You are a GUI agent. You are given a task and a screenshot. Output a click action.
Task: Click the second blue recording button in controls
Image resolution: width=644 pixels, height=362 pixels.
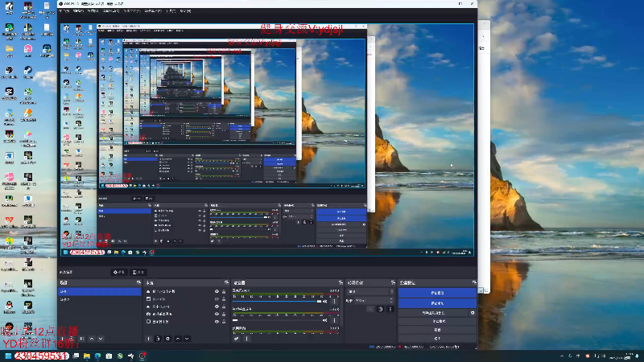pyautogui.click(x=437, y=303)
